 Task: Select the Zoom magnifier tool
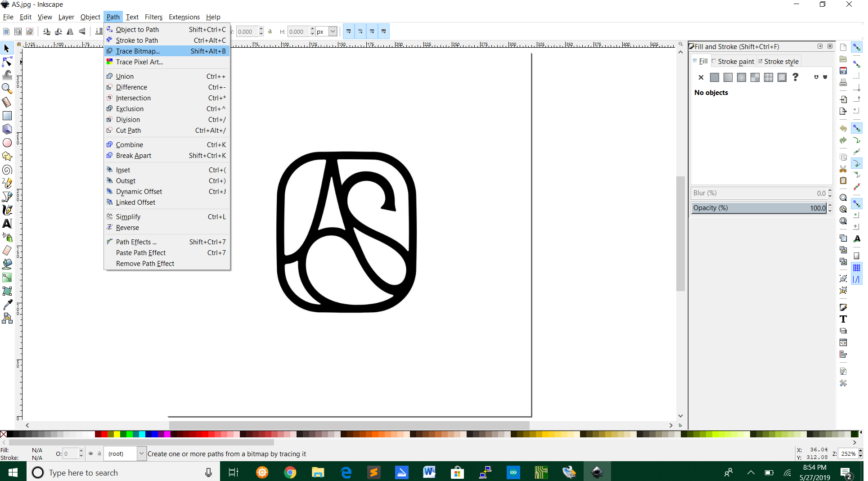click(7, 89)
